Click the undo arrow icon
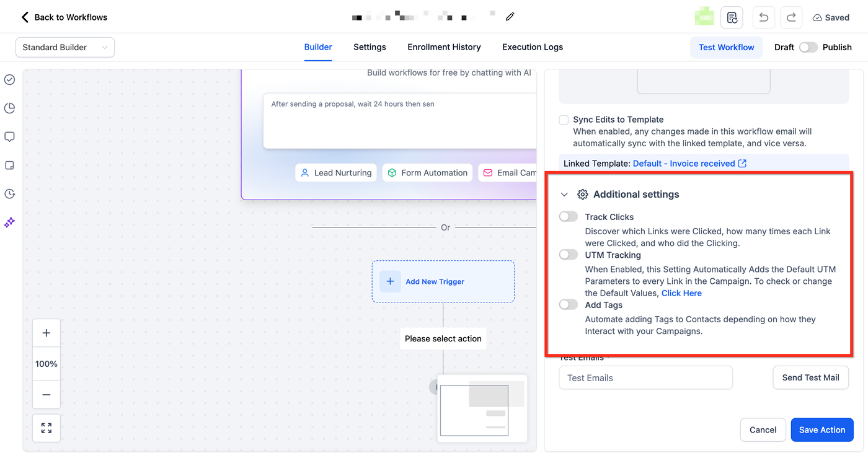Screen dimensions: 868x453 pos(764,17)
